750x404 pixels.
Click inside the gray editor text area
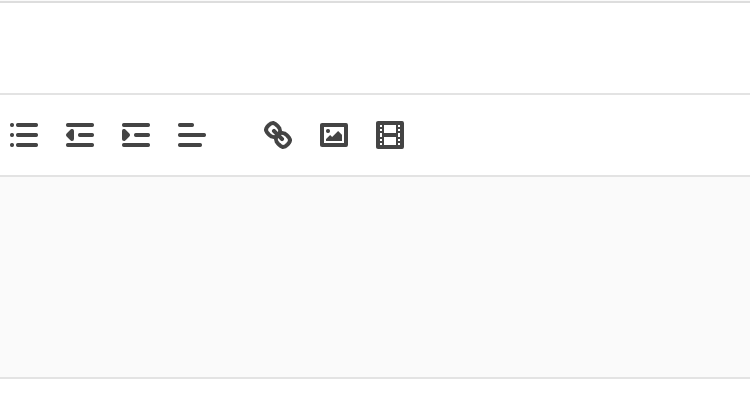[x=375, y=277]
